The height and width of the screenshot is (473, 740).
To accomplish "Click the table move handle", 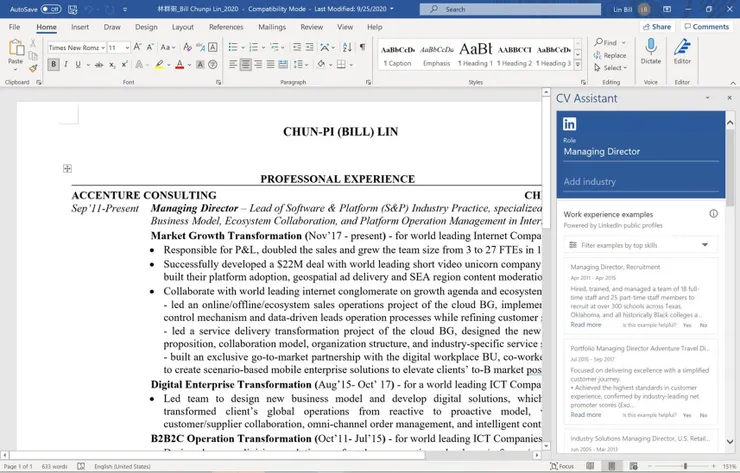I will 67,169.
